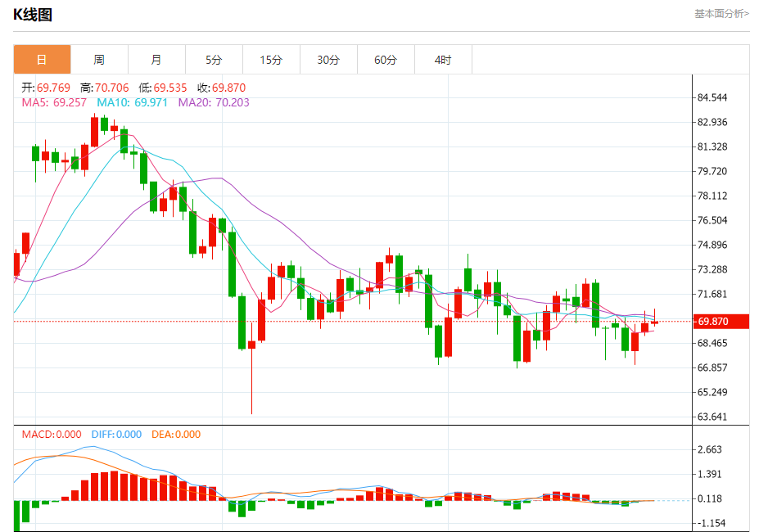The width and height of the screenshot is (759, 532).
Task: Click the 高:70.706 high price value
Action: click(105, 88)
